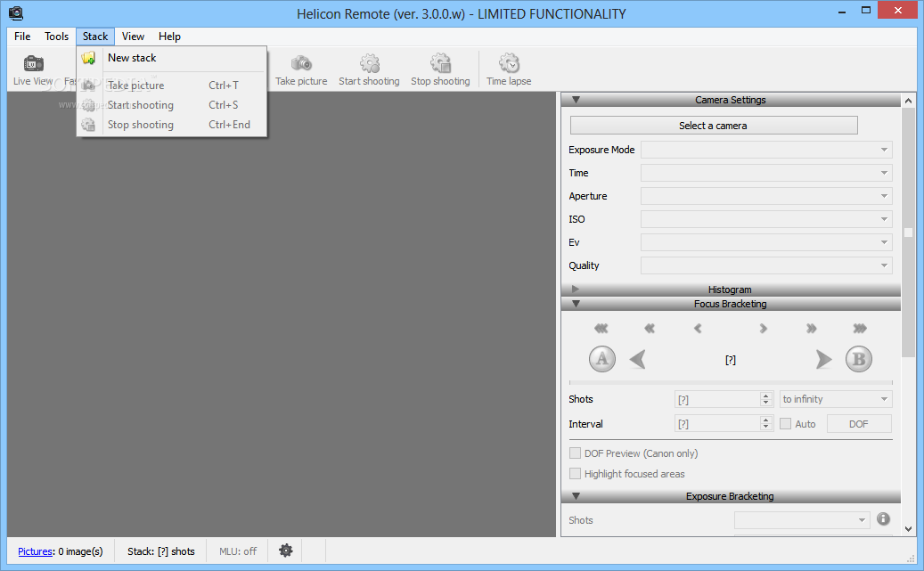Expand the Histogram section
The image size is (924, 571).
pos(576,289)
